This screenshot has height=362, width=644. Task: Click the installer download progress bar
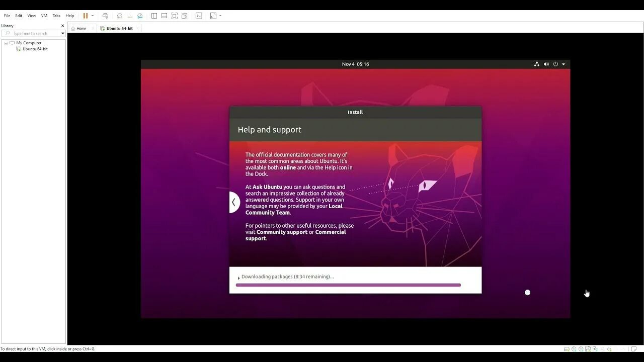pos(348,285)
